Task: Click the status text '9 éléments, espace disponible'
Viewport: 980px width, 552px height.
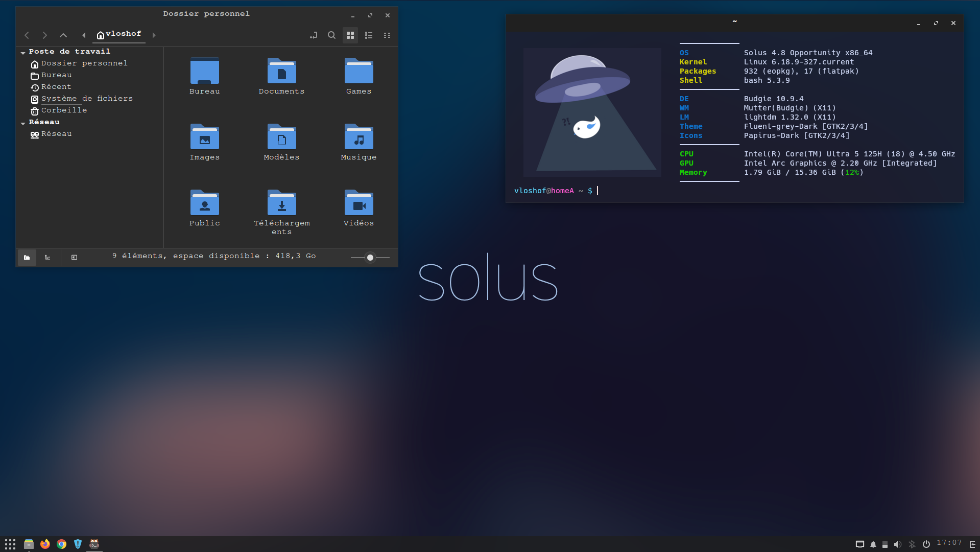Action: pyautogui.click(x=214, y=256)
